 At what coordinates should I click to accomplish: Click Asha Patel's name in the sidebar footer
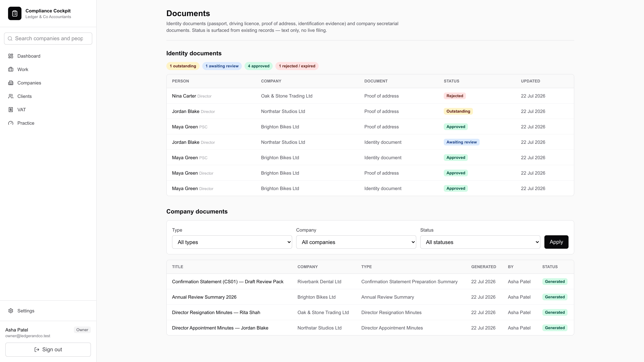coord(17,330)
